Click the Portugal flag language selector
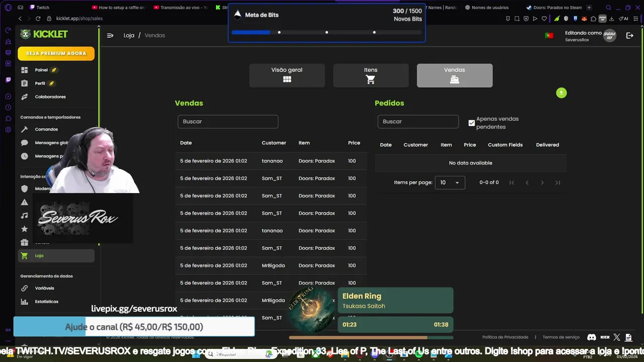Image resolution: width=644 pixels, height=362 pixels. pos(549,35)
